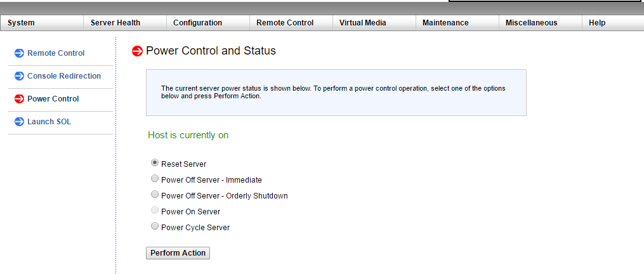Expand the Maintenance menu

(x=445, y=23)
